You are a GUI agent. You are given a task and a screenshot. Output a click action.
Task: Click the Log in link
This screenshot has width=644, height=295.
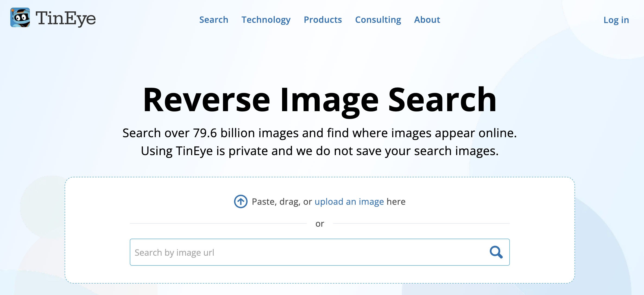616,20
